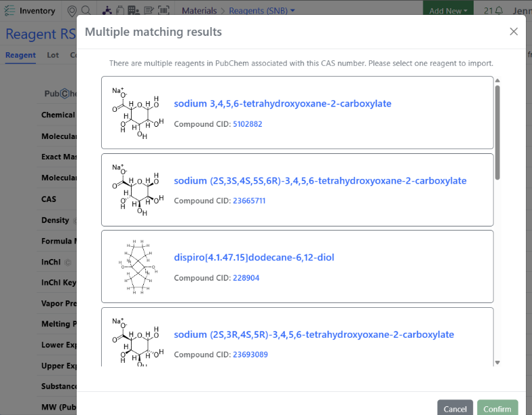Open the Add New dropdown

449,11
